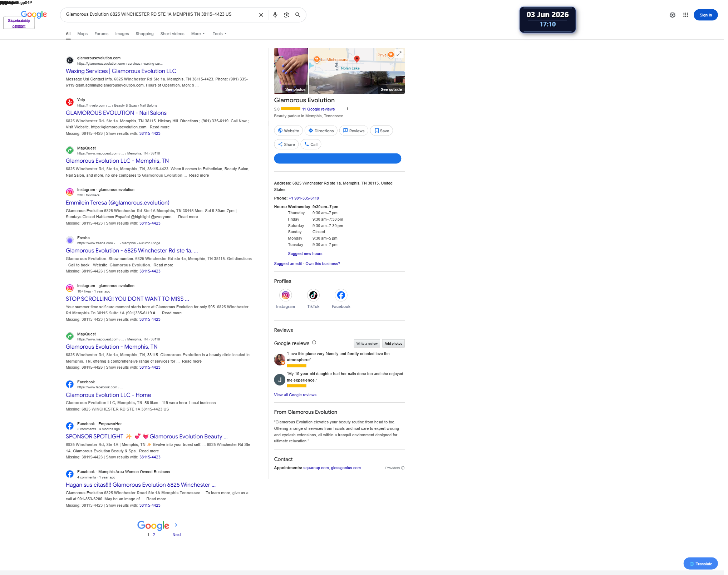Open the TikTok profile icon
Screen dimensions: 728x575
pyautogui.click(x=313, y=295)
